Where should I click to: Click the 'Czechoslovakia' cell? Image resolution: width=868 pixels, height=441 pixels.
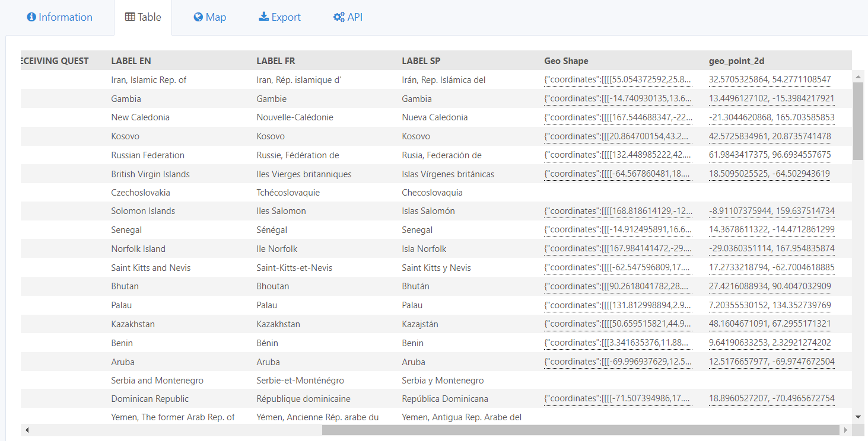click(x=141, y=193)
